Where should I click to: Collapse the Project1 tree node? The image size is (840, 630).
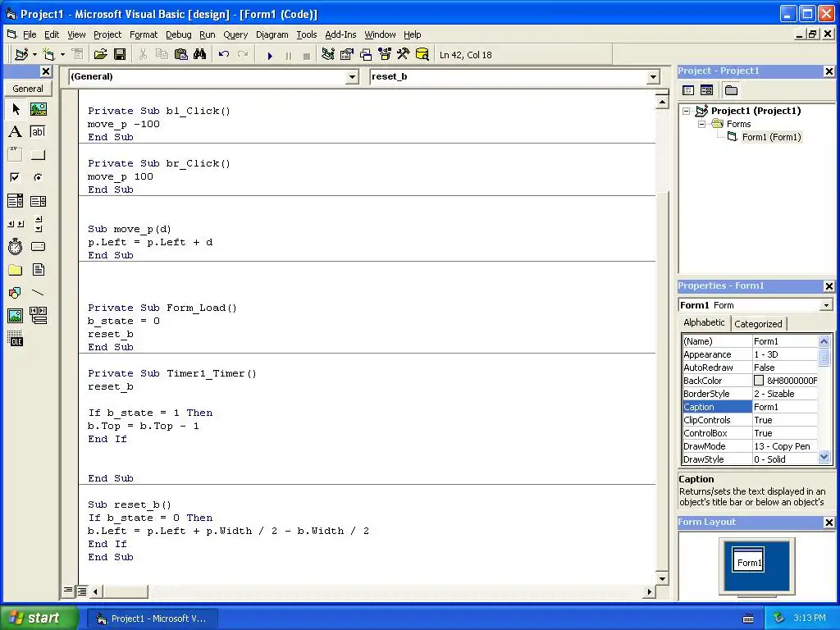pos(687,111)
